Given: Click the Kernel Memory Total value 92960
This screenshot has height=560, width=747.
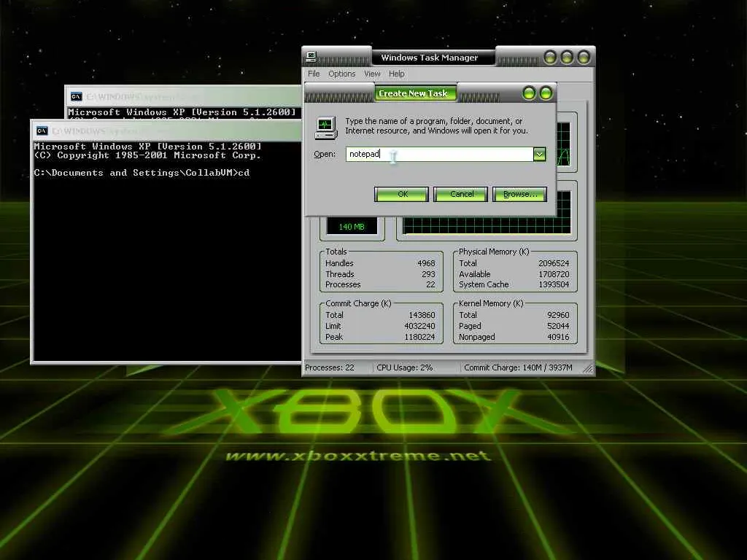Looking at the screenshot, I should [558, 315].
